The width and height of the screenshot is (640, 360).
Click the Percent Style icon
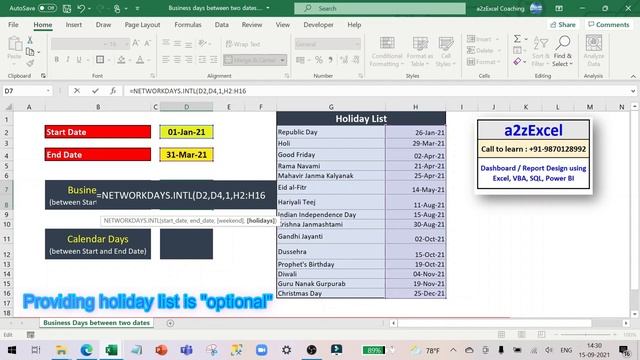(x=319, y=60)
